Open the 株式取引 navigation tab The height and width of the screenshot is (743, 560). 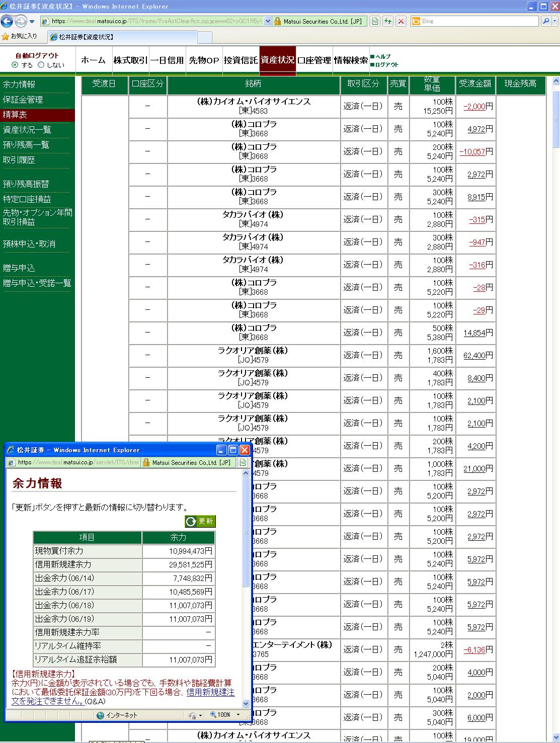[130, 60]
